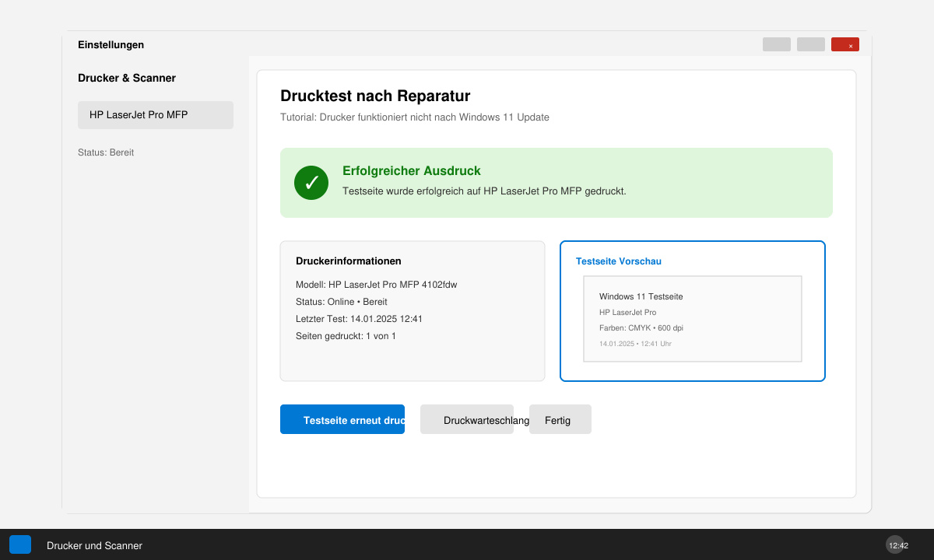Viewport: 934px width, 560px height.
Task: Select HP LaserJet Pro MFP in sidebar
Action: coord(156,115)
